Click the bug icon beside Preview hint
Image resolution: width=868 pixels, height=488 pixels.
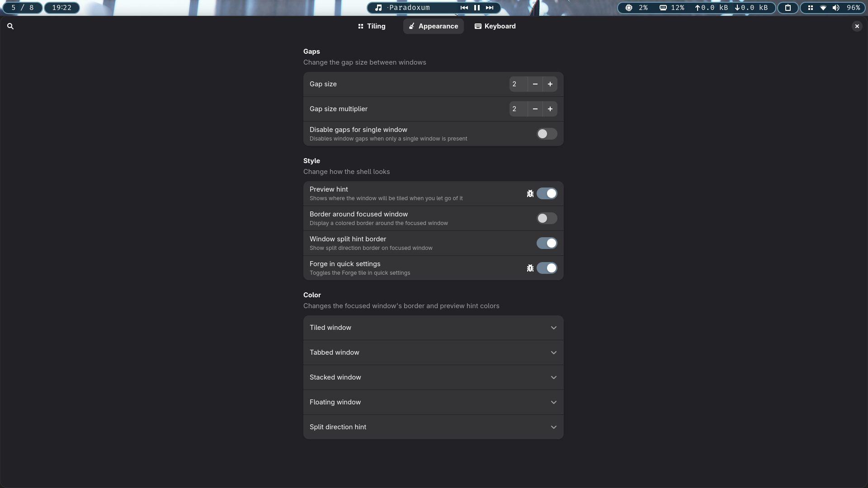530,193
